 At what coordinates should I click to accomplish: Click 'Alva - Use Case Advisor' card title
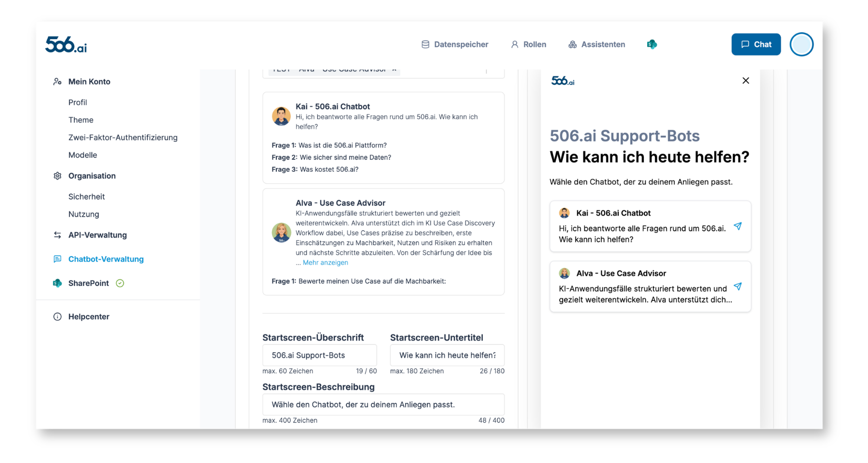(340, 203)
